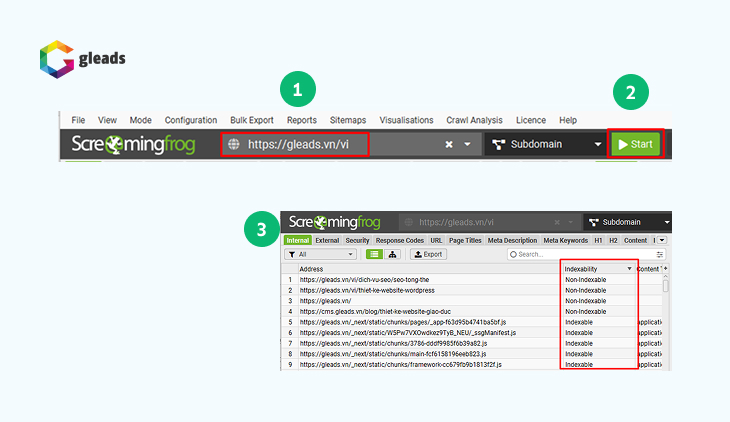Switch to the Meta Keywords tab
This screenshot has height=422, width=730.
click(566, 240)
